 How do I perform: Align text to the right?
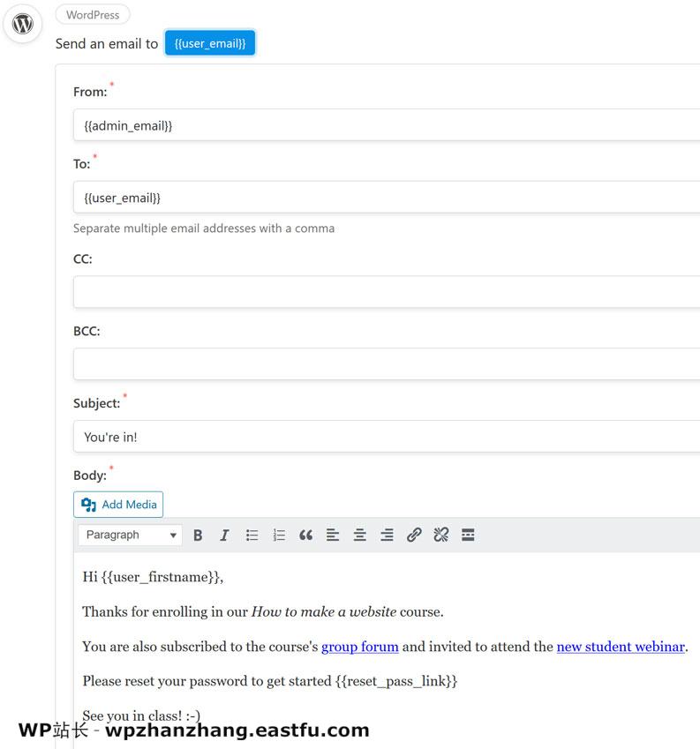point(387,535)
